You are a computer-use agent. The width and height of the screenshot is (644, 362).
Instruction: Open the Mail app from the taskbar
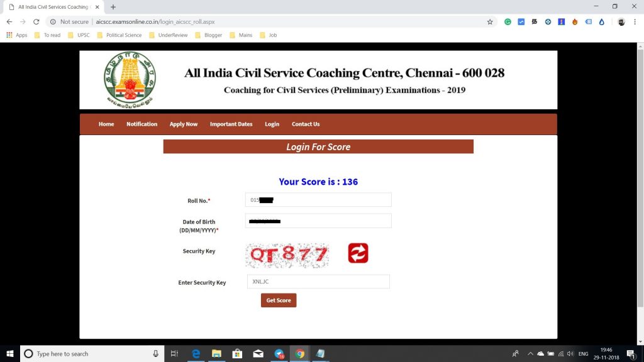258,354
